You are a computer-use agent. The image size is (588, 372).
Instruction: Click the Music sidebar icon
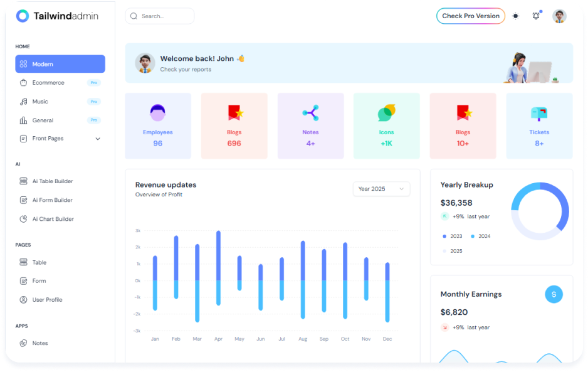tap(23, 101)
